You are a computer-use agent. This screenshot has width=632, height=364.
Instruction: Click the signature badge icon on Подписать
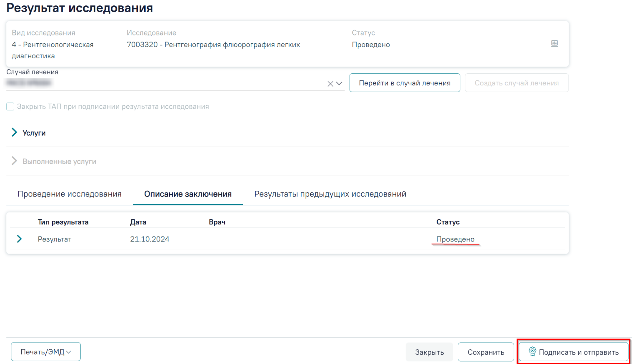coord(532,352)
